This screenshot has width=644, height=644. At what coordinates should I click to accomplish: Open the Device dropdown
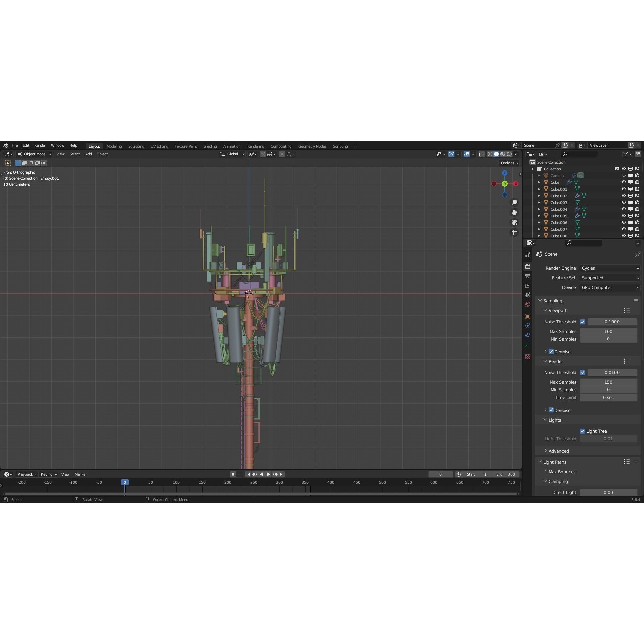point(609,287)
